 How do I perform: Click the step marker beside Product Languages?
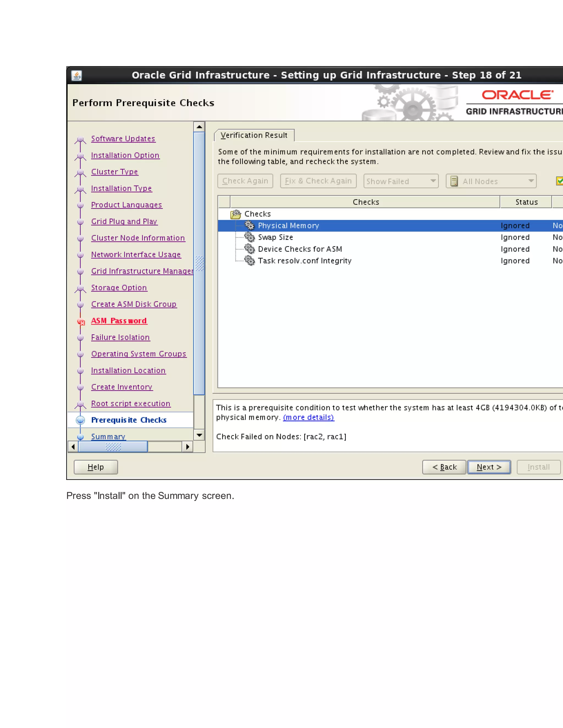tap(80, 205)
